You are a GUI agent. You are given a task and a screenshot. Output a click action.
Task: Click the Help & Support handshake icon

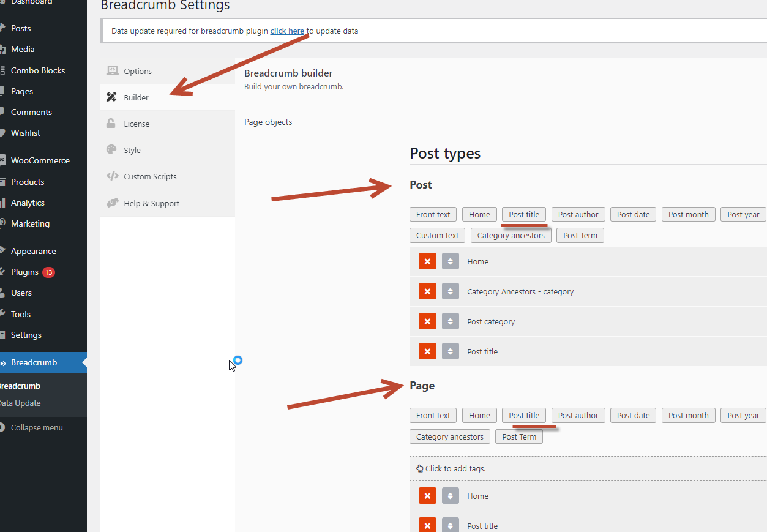pyautogui.click(x=112, y=203)
